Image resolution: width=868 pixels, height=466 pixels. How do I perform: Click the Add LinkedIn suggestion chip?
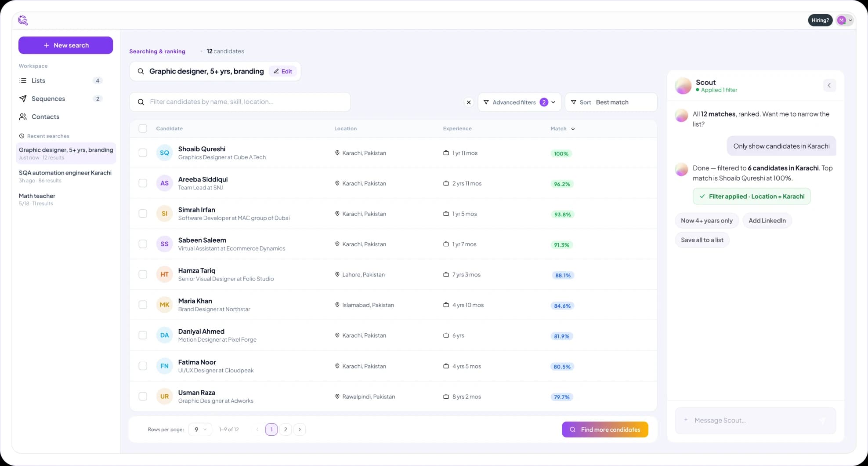pyautogui.click(x=767, y=221)
